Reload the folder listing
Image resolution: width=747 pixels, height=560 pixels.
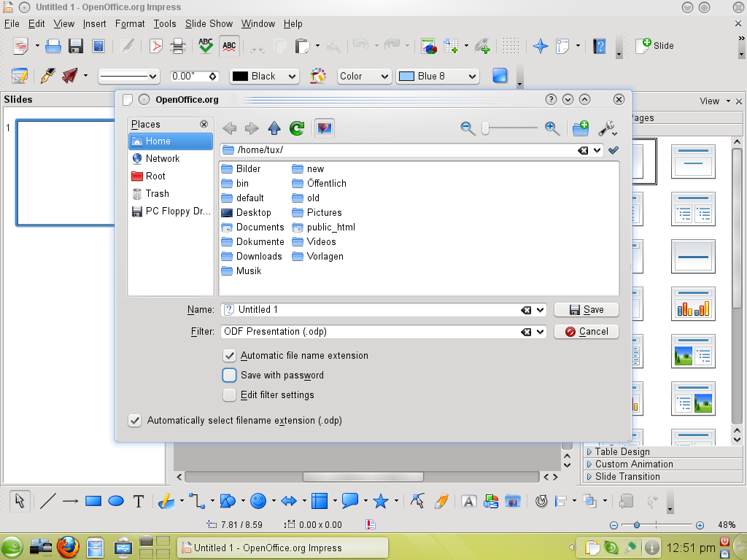click(297, 128)
